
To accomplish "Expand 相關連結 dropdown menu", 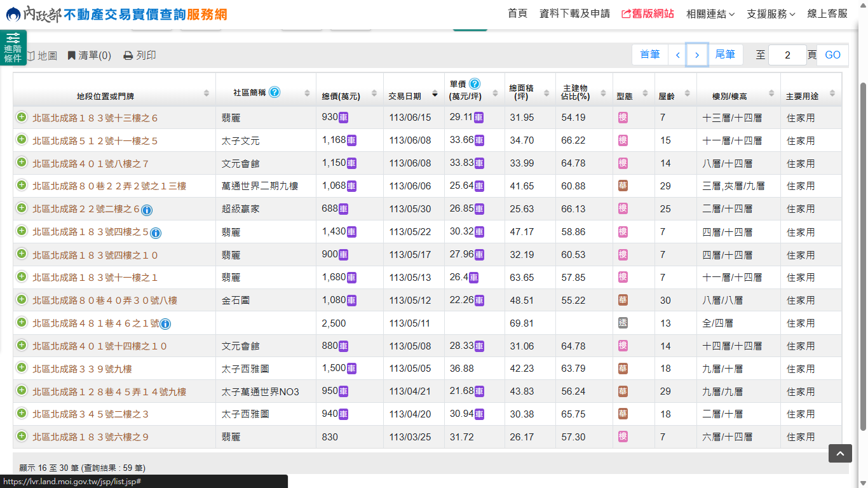I will click(710, 13).
